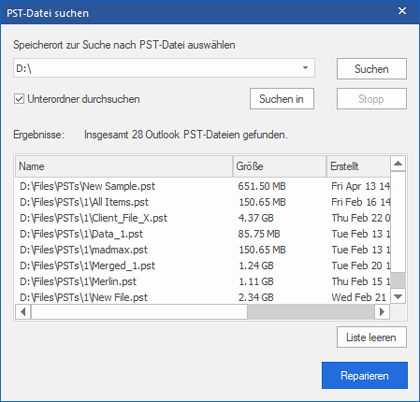Click the horizontal scrollbar right arrow
The width and height of the screenshot is (420, 402).
(382, 312)
